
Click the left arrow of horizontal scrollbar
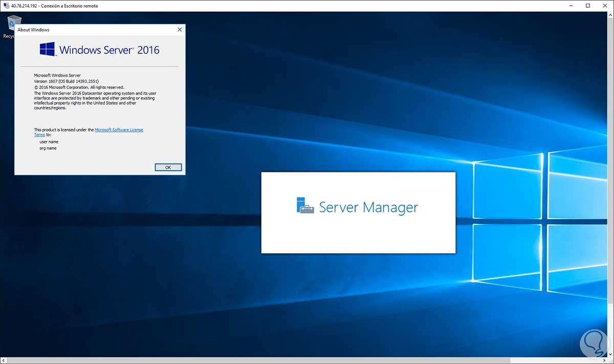click(x=4, y=360)
